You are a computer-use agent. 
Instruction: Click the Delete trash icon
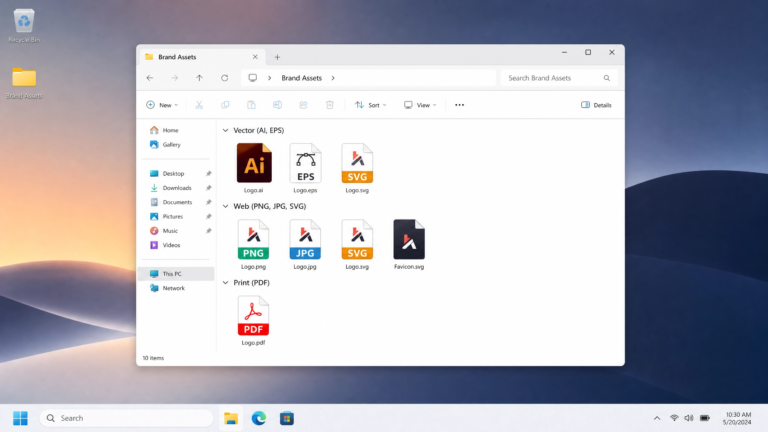(330, 105)
